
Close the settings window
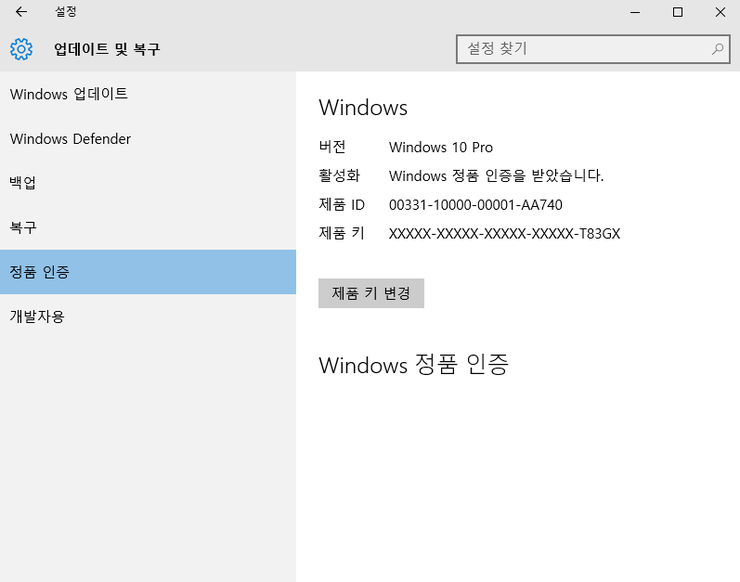click(x=720, y=12)
